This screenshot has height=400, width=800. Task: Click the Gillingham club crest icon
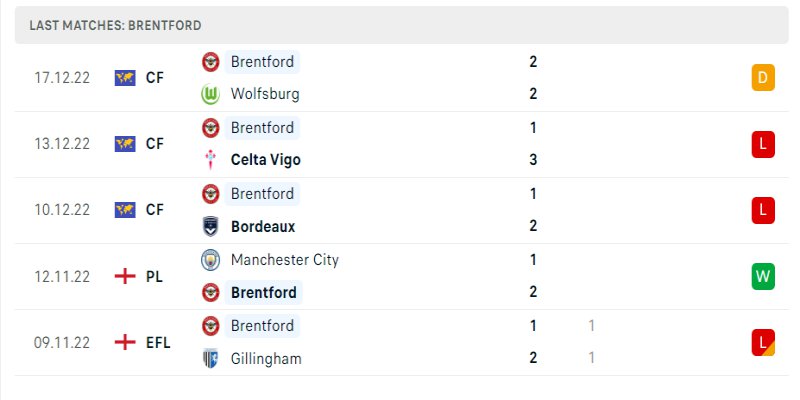(211, 358)
